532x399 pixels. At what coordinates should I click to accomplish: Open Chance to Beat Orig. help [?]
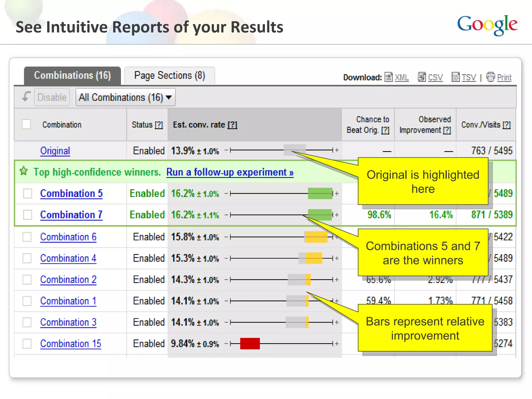click(385, 130)
